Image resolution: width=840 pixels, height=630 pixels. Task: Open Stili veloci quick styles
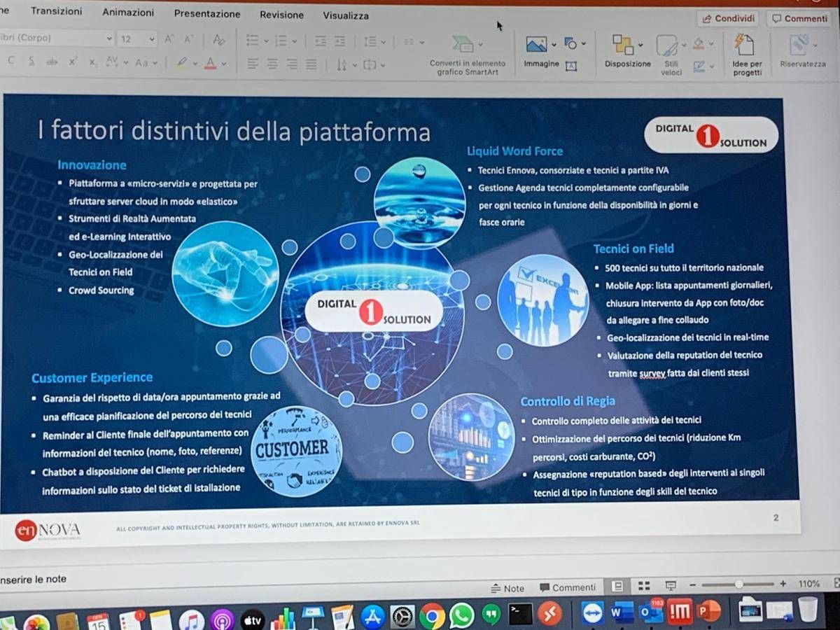pyautogui.click(x=671, y=56)
